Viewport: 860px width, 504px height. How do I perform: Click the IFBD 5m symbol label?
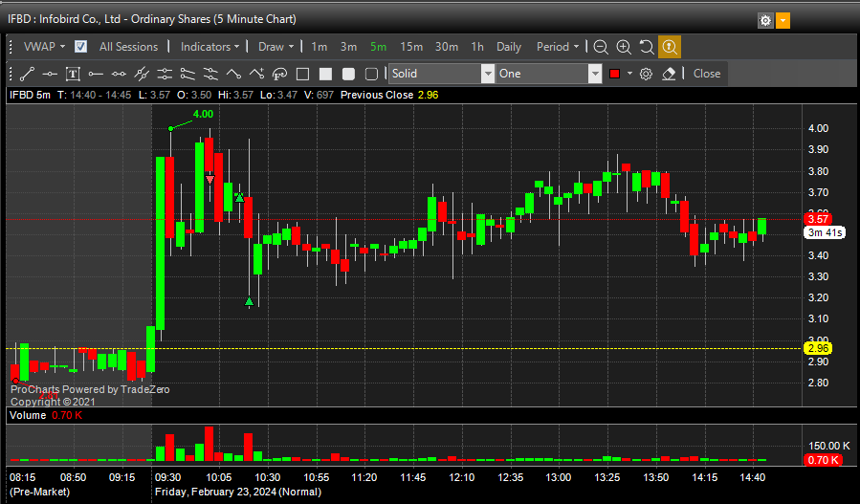pyautogui.click(x=30, y=95)
